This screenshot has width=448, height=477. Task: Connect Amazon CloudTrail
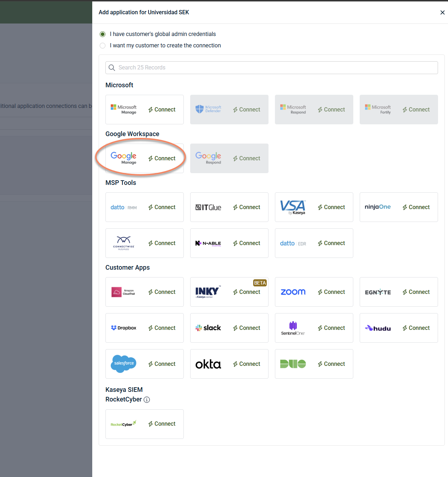click(x=162, y=292)
